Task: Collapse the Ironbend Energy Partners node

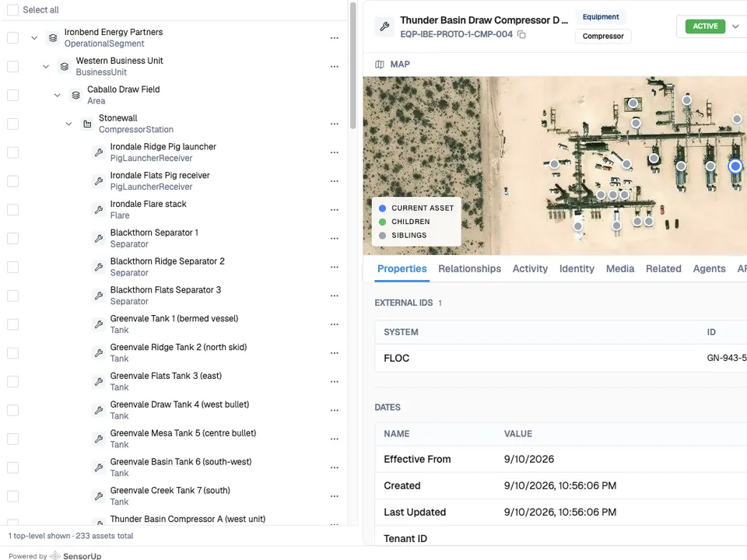Action: (x=34, y=37)
